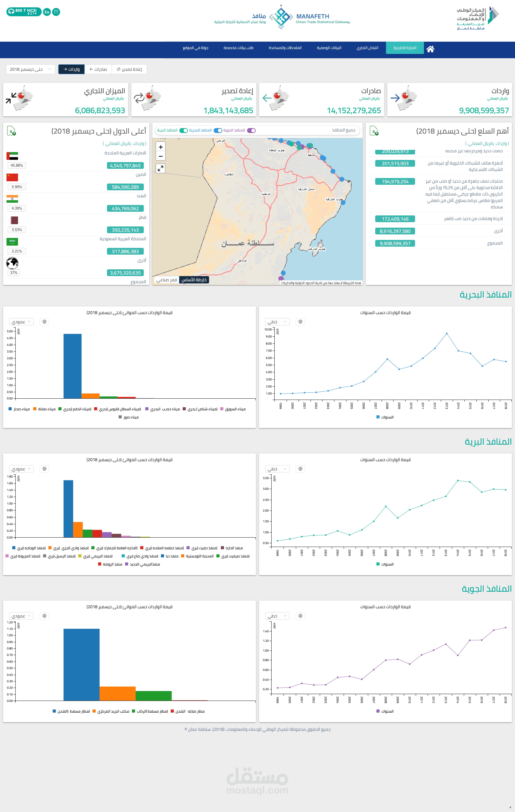Image resolution: width=515 pixels, height=812 pixels.
Task: Expand the map to fullscreen
Action: (x=160, y=168)
